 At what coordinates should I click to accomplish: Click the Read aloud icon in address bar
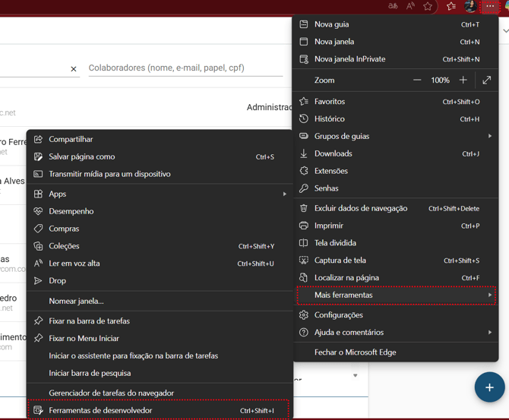click(410, 6)
